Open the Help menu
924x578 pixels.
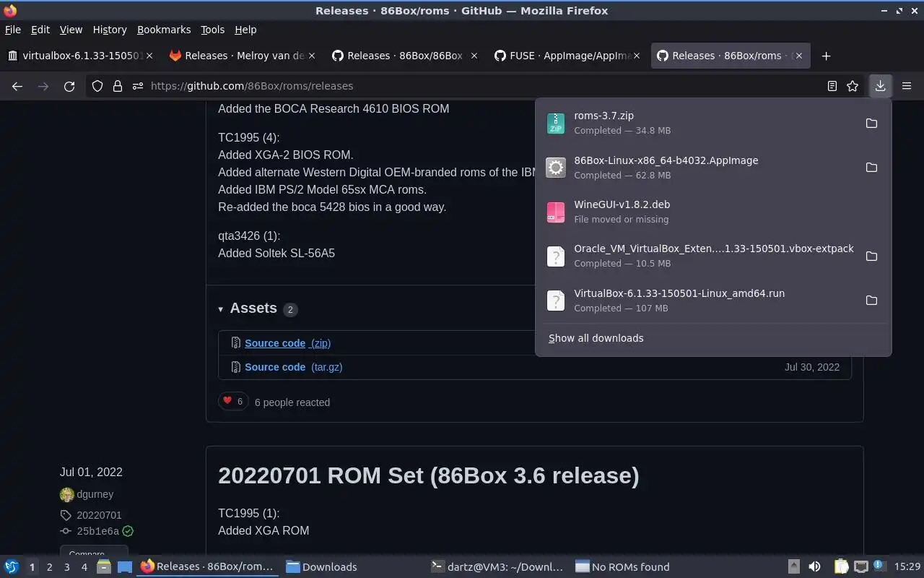[245, 30]
